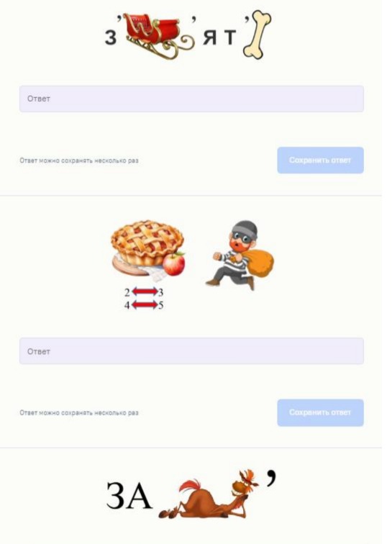
Task: Click the 4–5 swap arrow
Action: (x=145, y=305)
